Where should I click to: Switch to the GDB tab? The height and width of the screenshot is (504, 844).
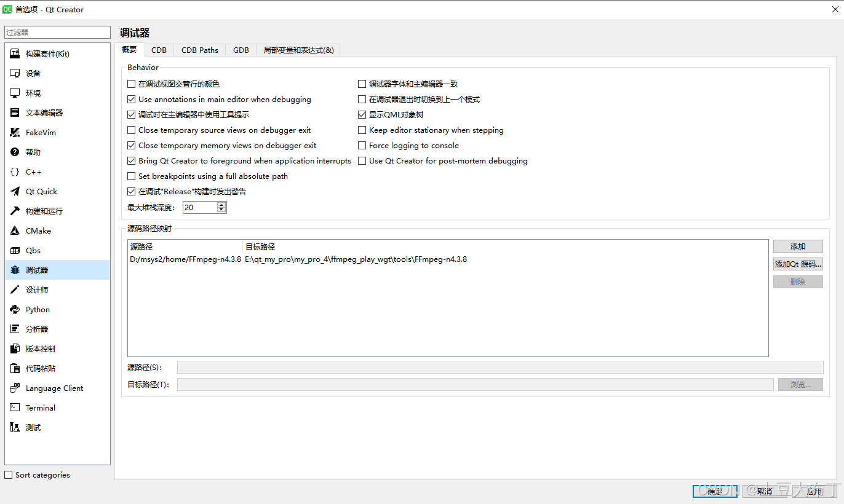coord(241,50)
